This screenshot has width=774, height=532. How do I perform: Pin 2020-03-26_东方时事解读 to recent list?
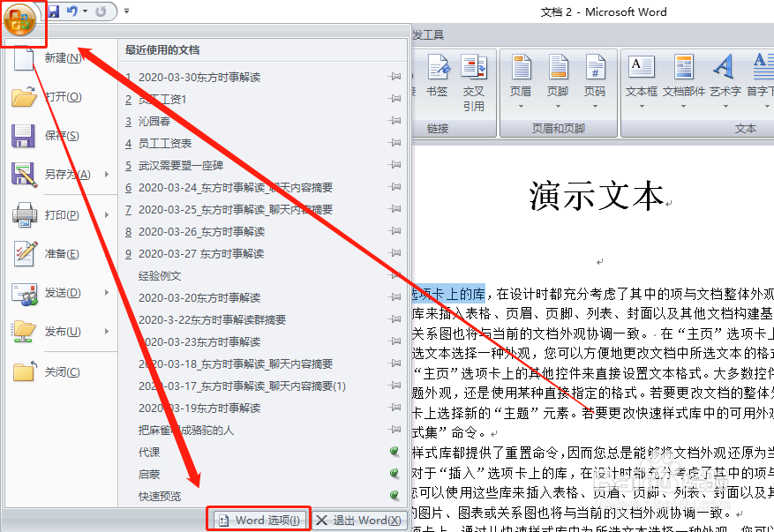tap(394, 231)
